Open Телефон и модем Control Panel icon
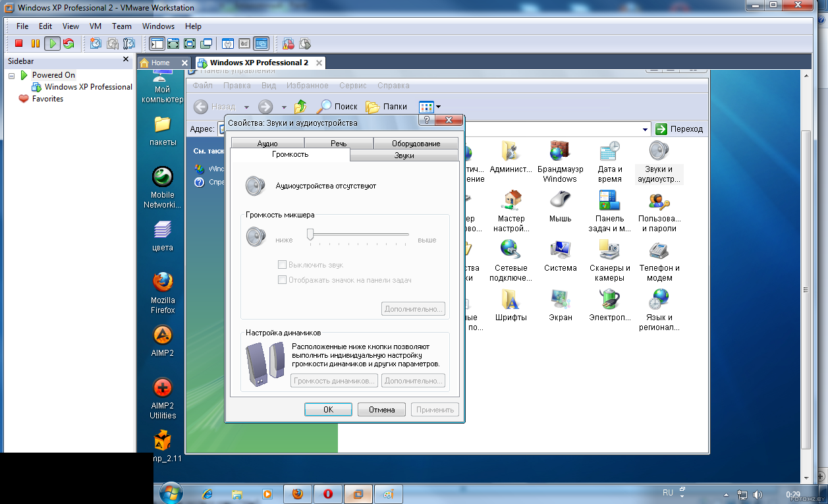 click(x=659, y=260)
